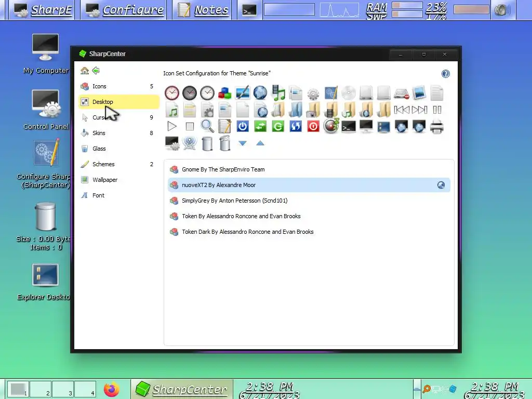Click the CD disc preview icon
The height and width of the screenshot is (399, 532).
(349, 93)
